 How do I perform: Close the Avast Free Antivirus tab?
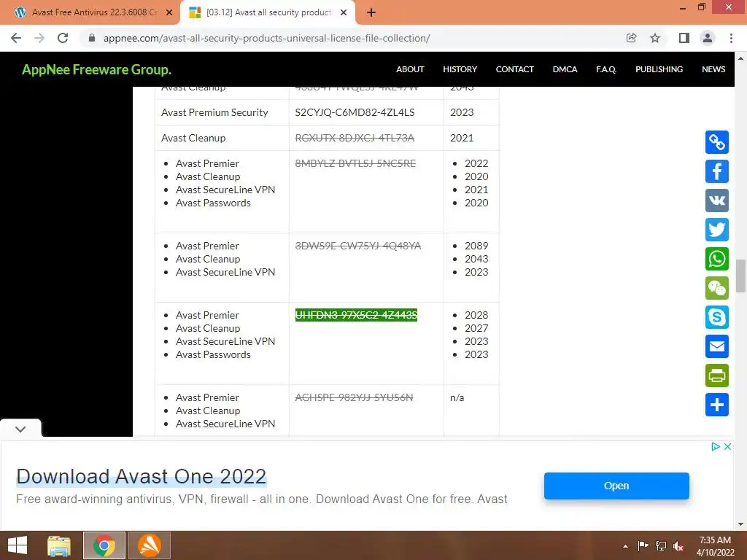(x=169, y=12)
